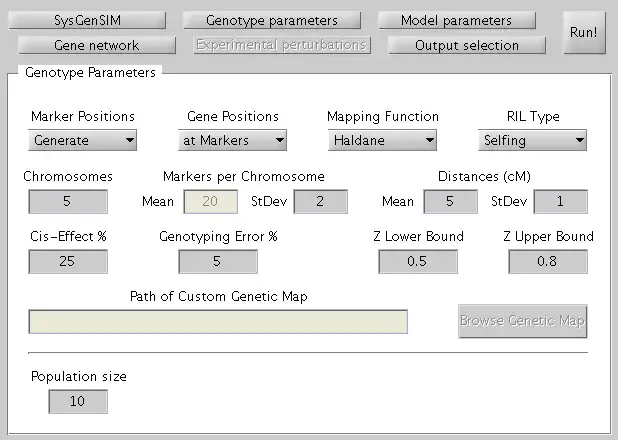Click the Z Lower Bound field
The image size is (618, 440).
click(418, 261)
